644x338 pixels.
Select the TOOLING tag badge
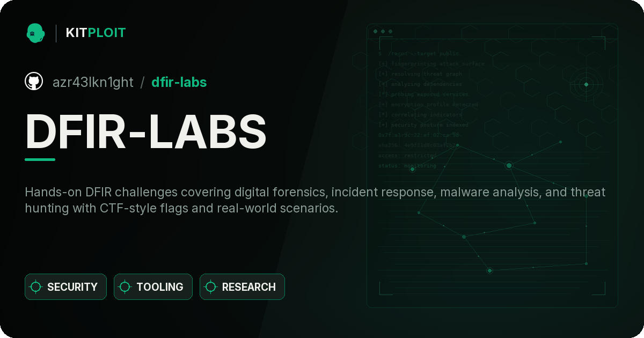click(x=153, y=287)
